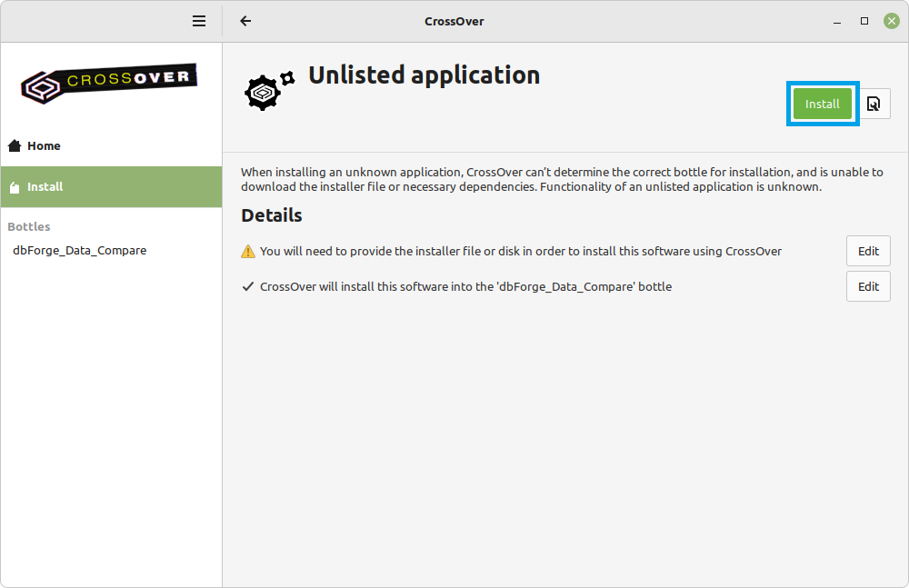Click the CrossOver window title
Viewport: 909px width, 588px height.
pos(454,21)
